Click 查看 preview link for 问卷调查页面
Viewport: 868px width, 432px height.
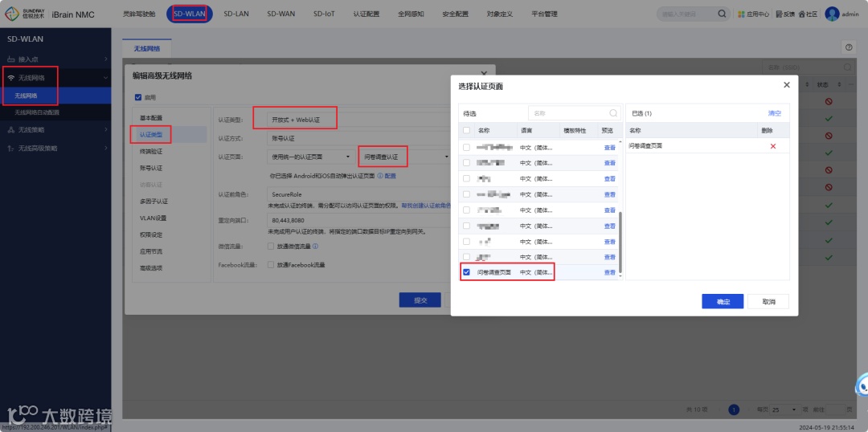(x=609, y=272)
